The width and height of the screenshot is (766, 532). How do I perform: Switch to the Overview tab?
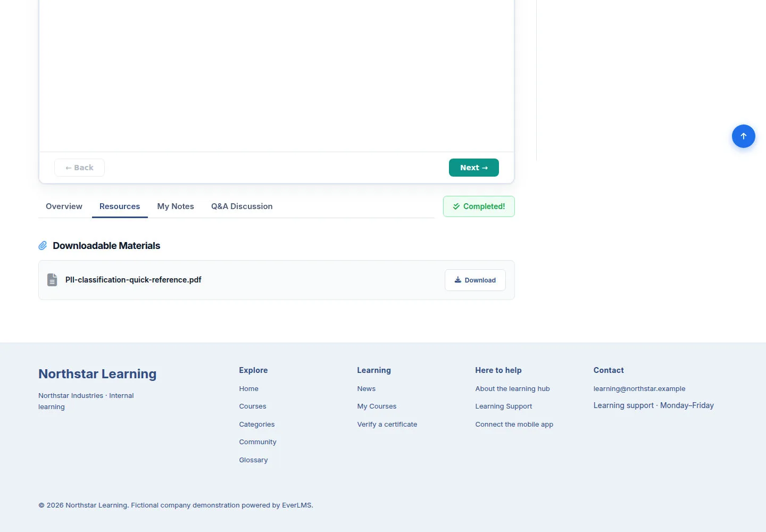tap(64, 206)
